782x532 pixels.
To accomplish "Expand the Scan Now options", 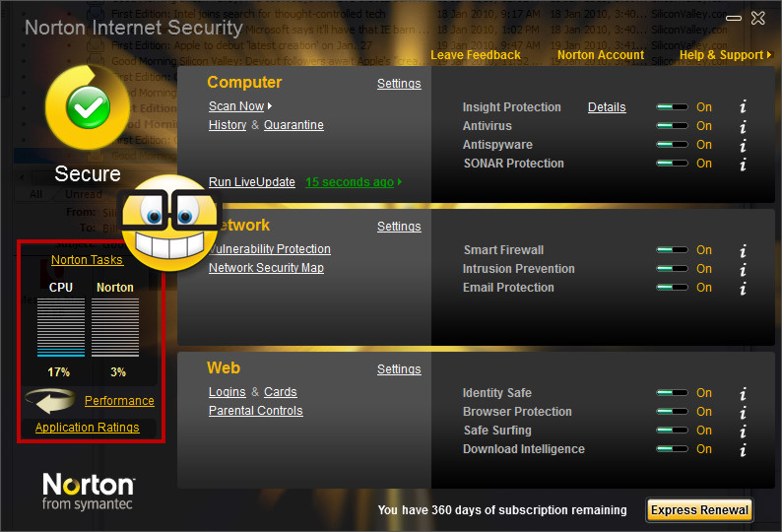I will [x=270, y=106].
